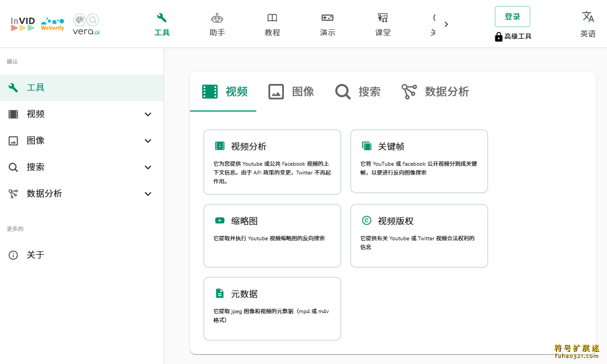The width and height of the screenshot is (607, 364).
Task: Click the sidebar 搜索 label
Action: [35, 167]
